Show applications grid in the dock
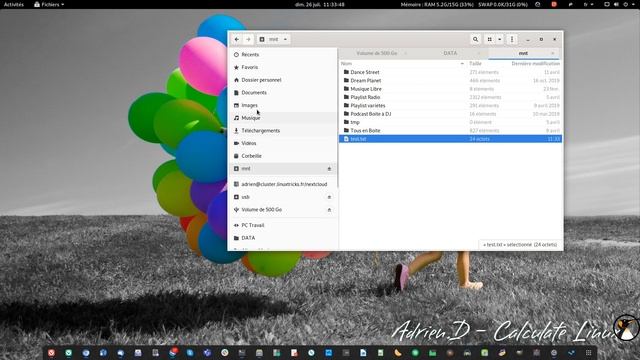 click(x=588, y=353)
